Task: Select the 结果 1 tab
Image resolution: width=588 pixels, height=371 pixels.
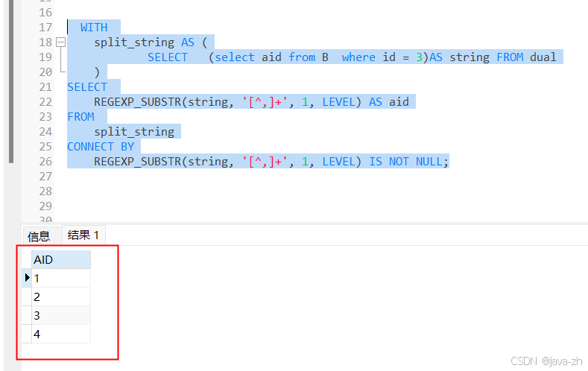Action: (x=83, y=235)
